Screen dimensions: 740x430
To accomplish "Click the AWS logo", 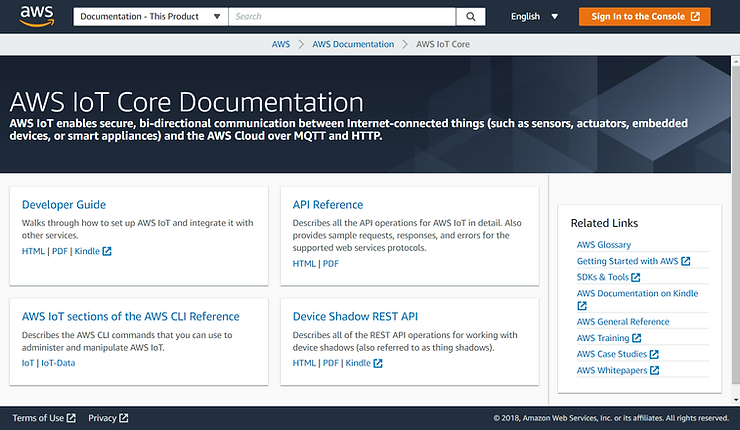I will tap(37, 17).
